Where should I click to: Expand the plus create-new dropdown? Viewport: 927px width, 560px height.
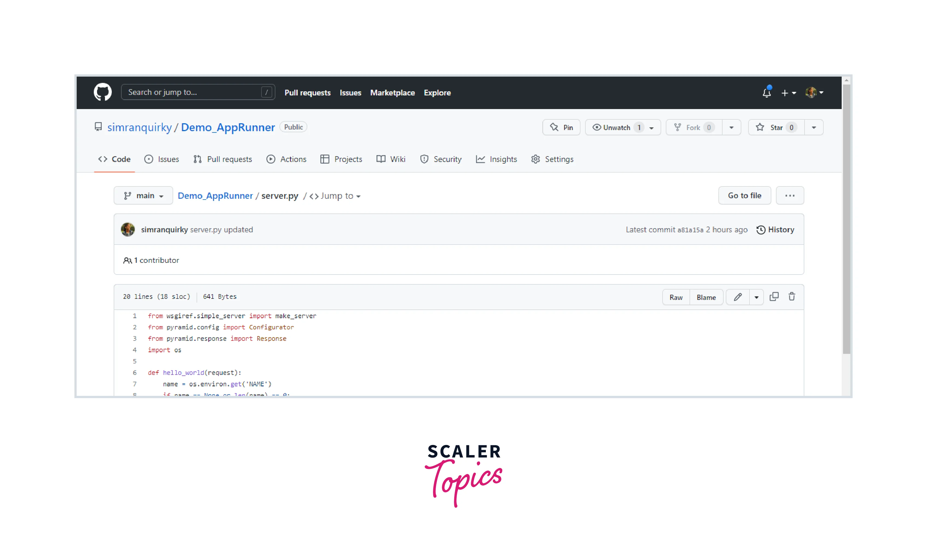coord(788,92)
